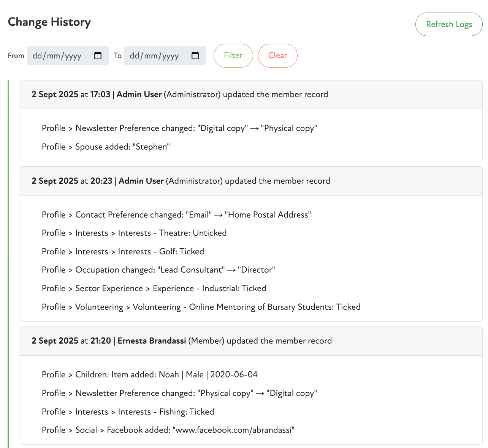
Task: Click the Children item added Noah entry
Action: 149,375
